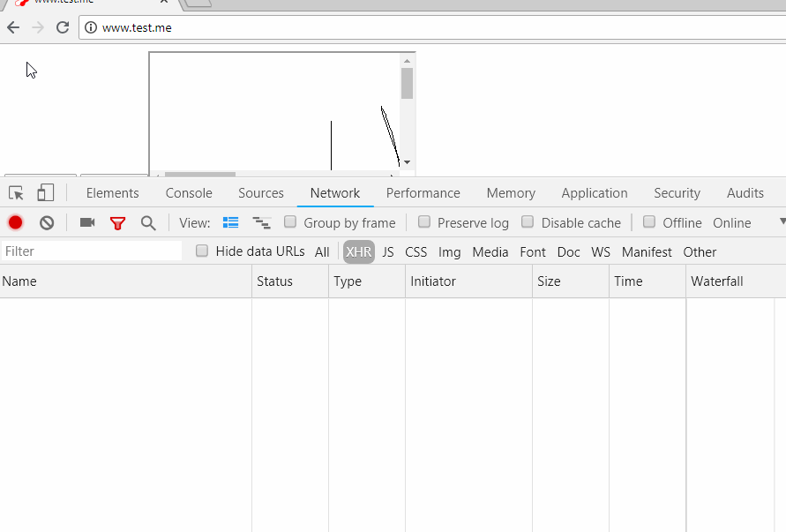The height and width of the screenshot is (532, 786).
Task: Select the WS request filter
Action: point(601,251)
